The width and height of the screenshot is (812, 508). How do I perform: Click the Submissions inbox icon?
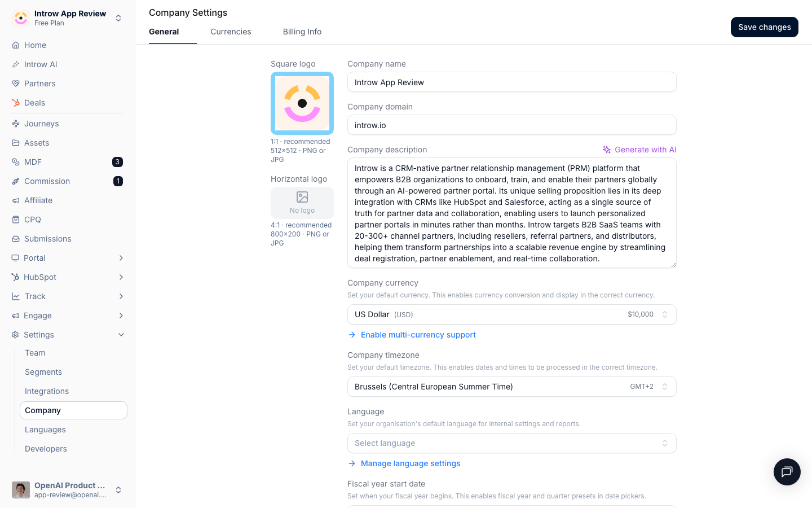(x=16, y=239)
